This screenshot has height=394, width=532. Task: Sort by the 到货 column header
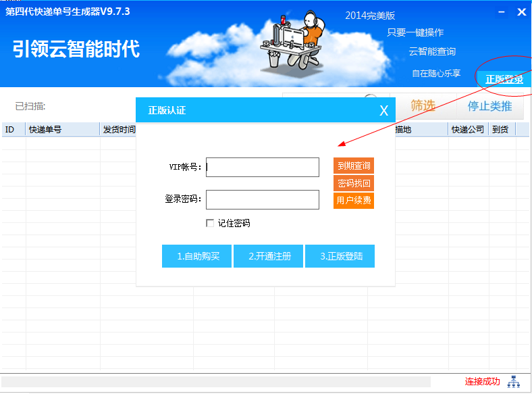click(502, 129)
